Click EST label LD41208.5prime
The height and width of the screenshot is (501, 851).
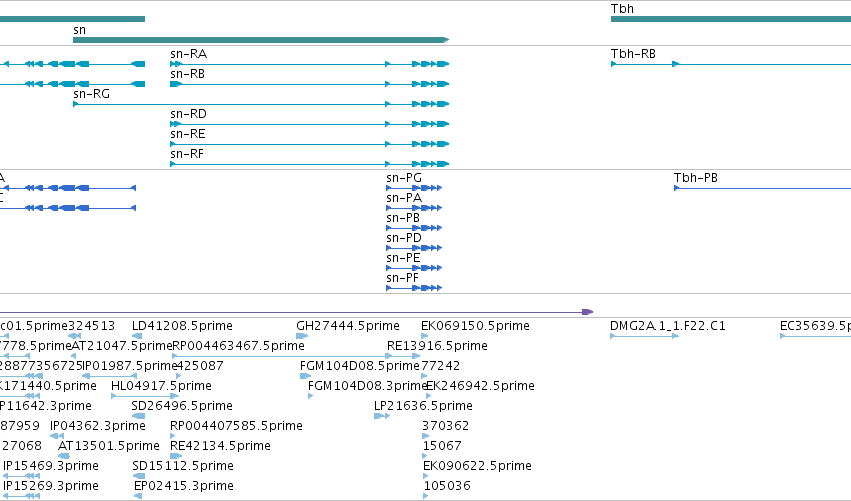pyautogui.click(x=182, y=326)
